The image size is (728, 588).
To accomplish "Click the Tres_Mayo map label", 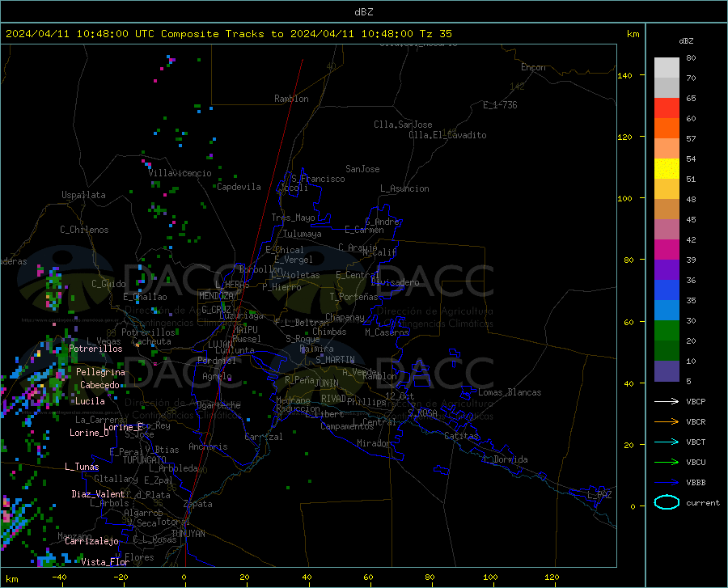I will pos(294,218).
